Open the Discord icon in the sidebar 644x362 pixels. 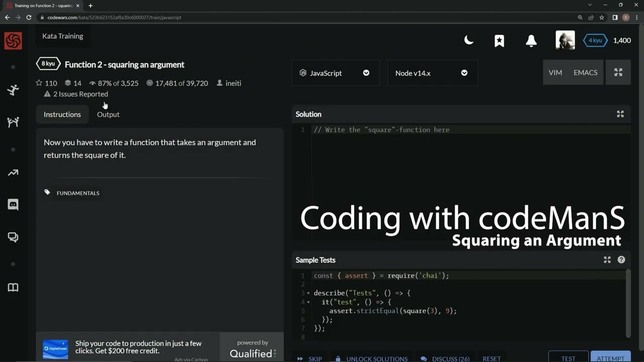pyautogui.click(x=13, y=205)
